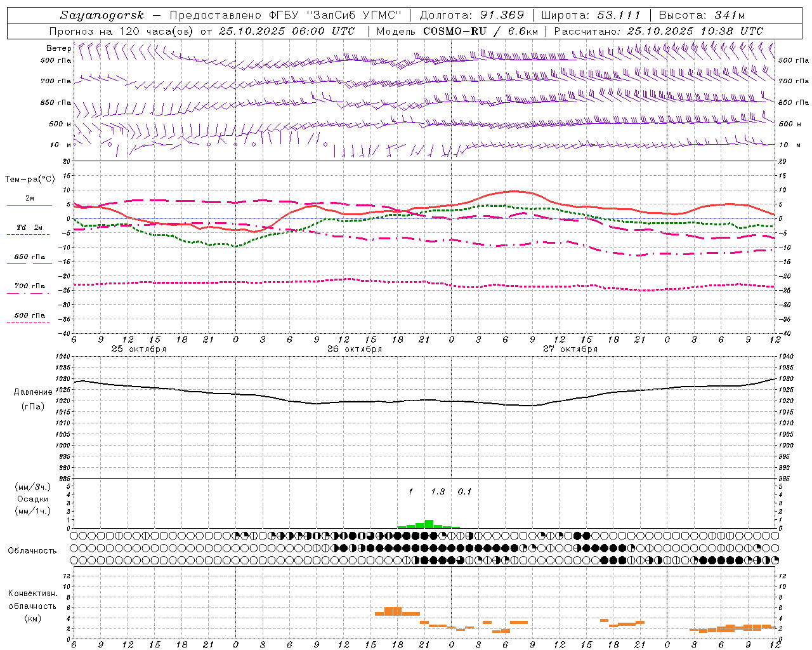The width and height of the screenshot is (812, 650).
Task: Select the Долгота 91.369 header field
Action: point(472,15)
